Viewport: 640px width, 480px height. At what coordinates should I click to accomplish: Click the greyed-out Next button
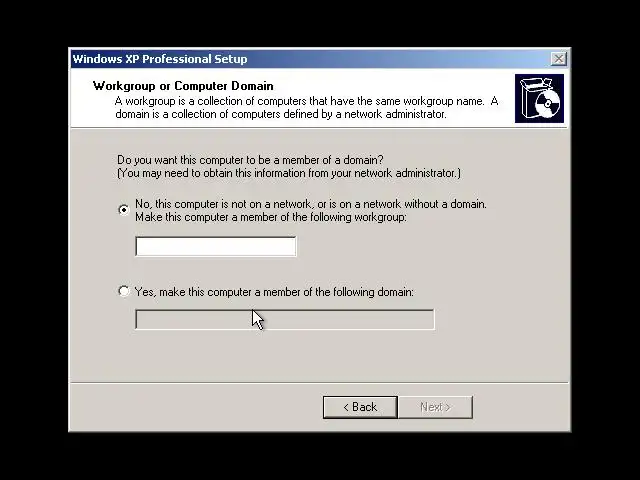[436, 407]
